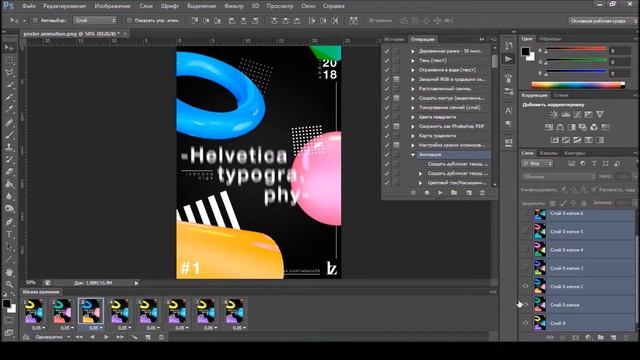640x360 pixels.
Task: Select the Move tool in the toolbox
Action: pyautogui.click(x=9, y=48)
